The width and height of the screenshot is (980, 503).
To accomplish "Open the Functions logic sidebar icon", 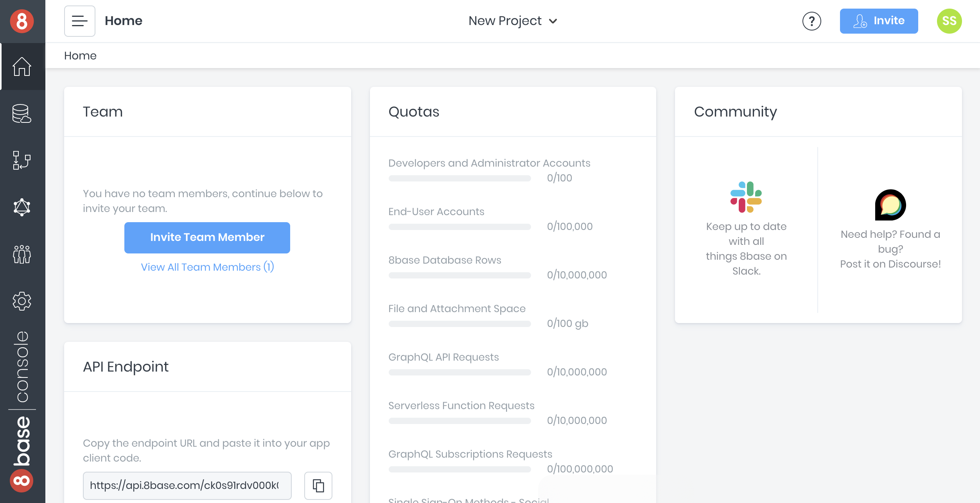I will tap(22, 160).
